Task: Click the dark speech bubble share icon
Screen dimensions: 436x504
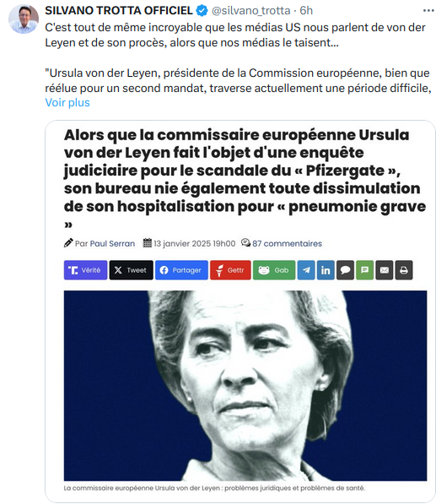Action: pyautogui.click(x=345, y=270)
